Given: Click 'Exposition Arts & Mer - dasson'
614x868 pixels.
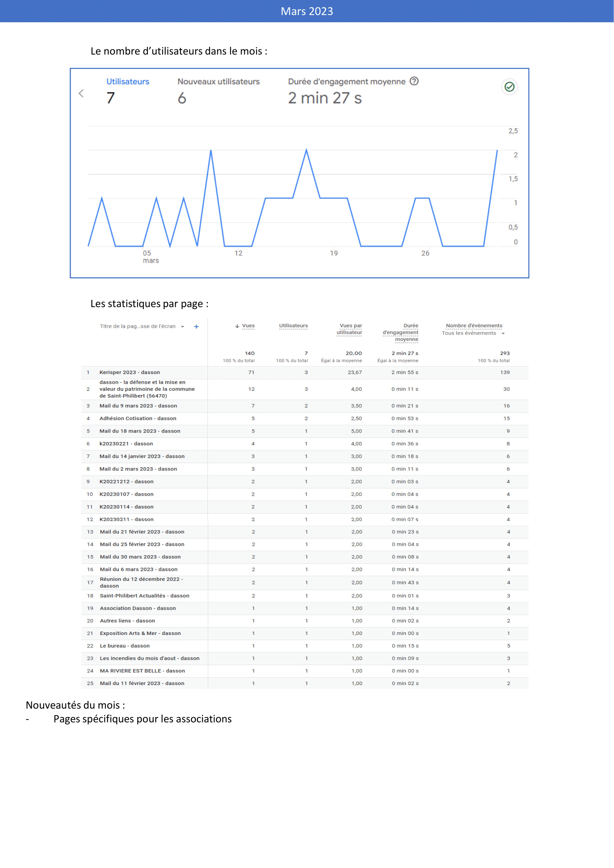Looking at the screenshot, I should (x=140, y=633).
